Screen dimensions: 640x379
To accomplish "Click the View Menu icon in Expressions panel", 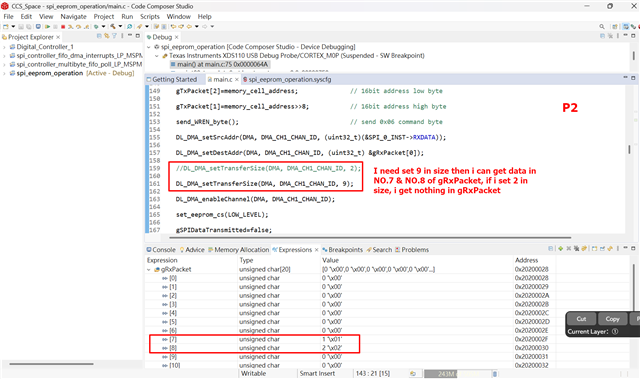I will (618, 248).
